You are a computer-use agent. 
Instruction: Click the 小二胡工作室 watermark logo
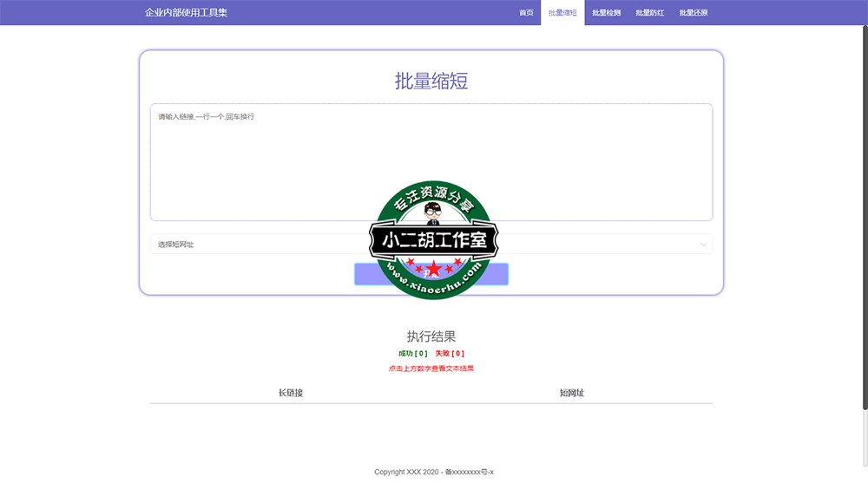click(433, 240)
